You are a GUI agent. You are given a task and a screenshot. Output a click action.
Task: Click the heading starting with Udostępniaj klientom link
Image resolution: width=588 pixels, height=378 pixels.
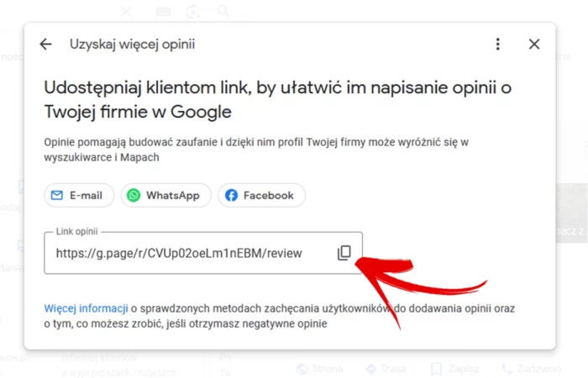click(x=277, y=99)
